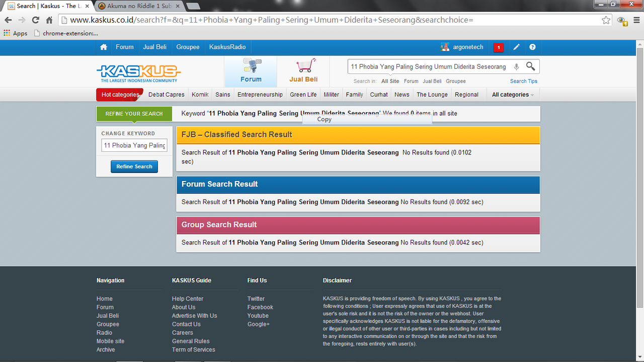Click the browser address bar

point(332,20)
